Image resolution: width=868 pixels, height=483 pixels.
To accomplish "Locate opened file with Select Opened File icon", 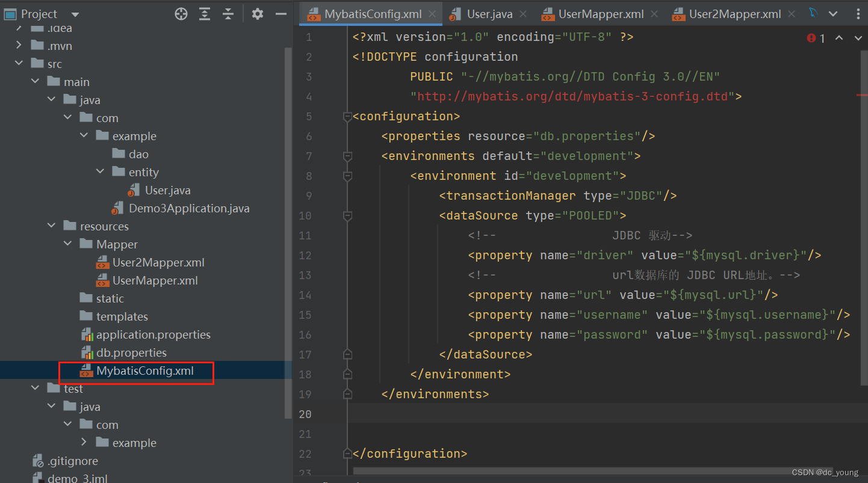I will [x=181, y=13].
